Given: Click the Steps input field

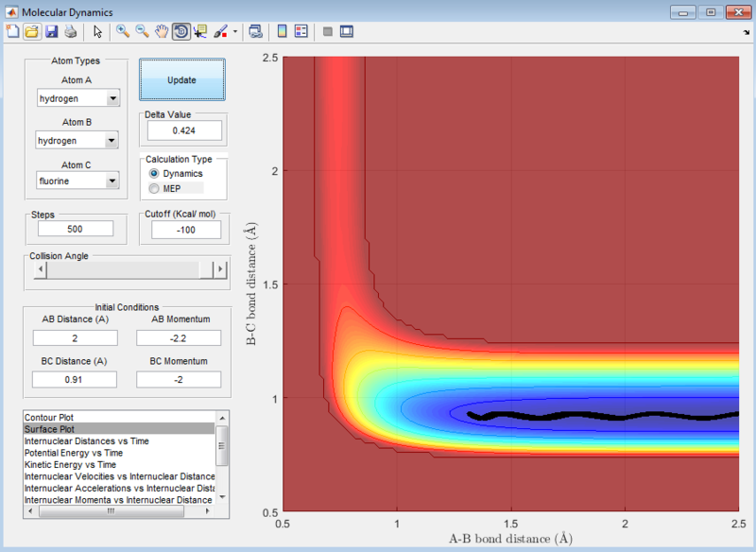Looking at the screenshot, I should tap(76, 229).
